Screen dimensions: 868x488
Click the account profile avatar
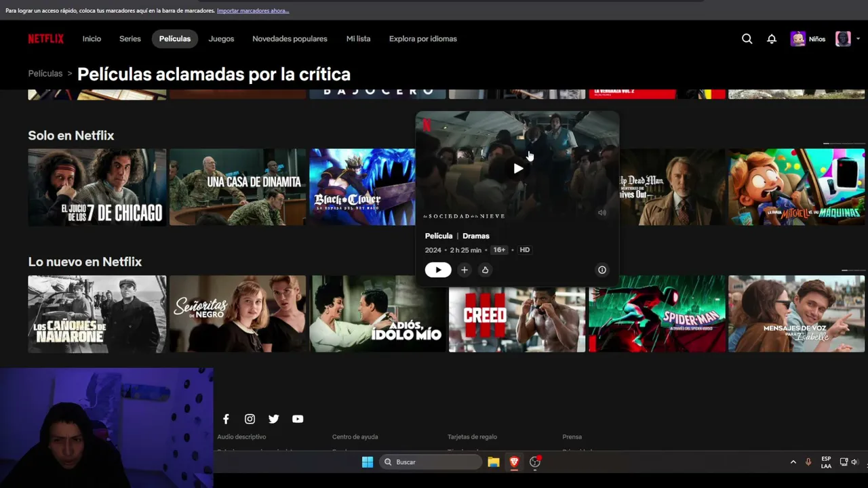(x=843, y=39)
